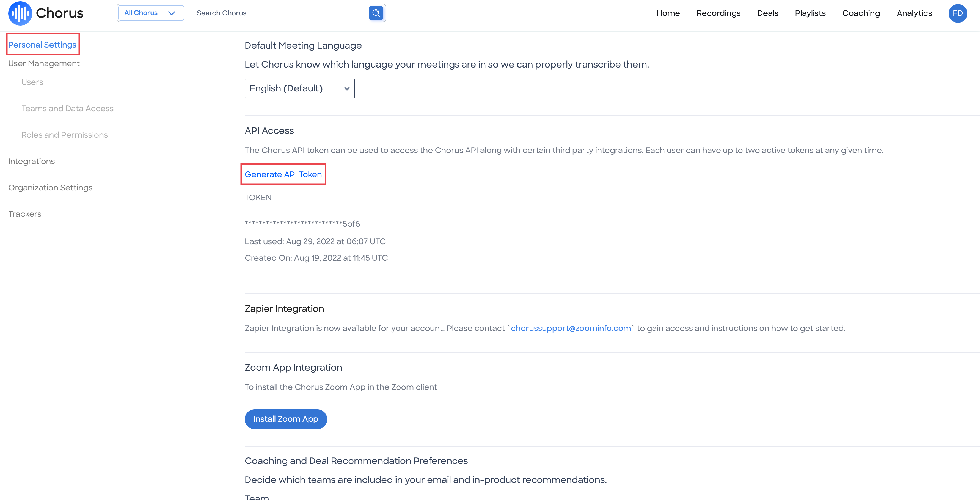Open the Coaching page

[861, 13]
